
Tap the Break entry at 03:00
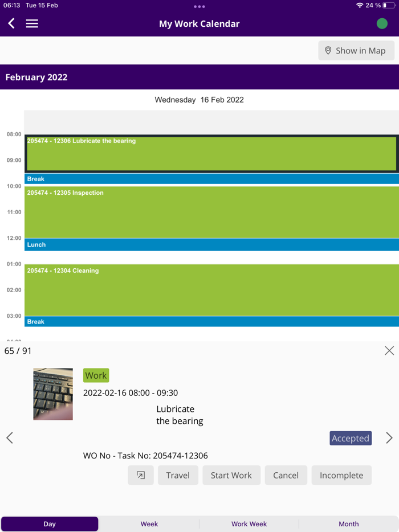(211, 322)
